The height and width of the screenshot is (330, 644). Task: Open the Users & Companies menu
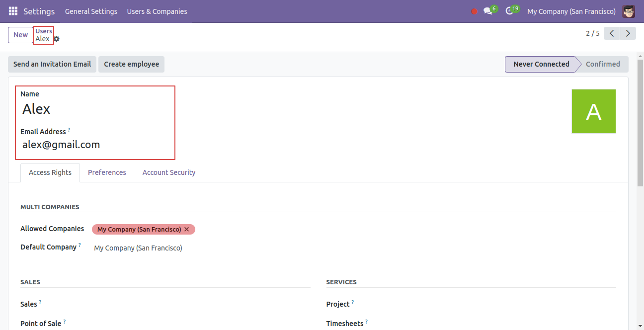[157, 11]
